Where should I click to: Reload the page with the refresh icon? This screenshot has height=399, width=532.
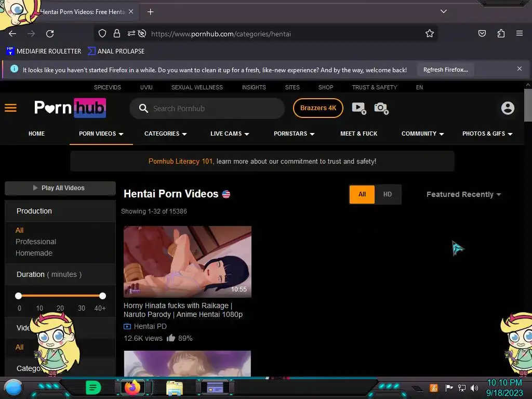(50, 34)
